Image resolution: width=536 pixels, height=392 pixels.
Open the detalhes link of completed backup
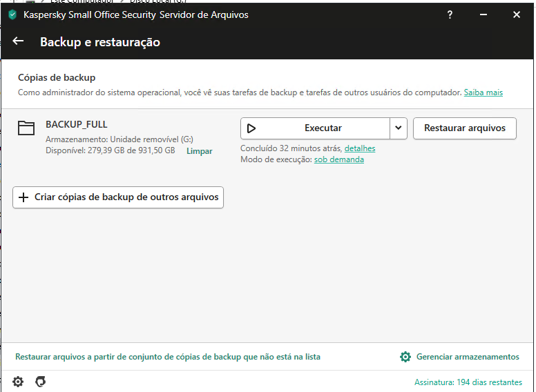pos(360,148)
